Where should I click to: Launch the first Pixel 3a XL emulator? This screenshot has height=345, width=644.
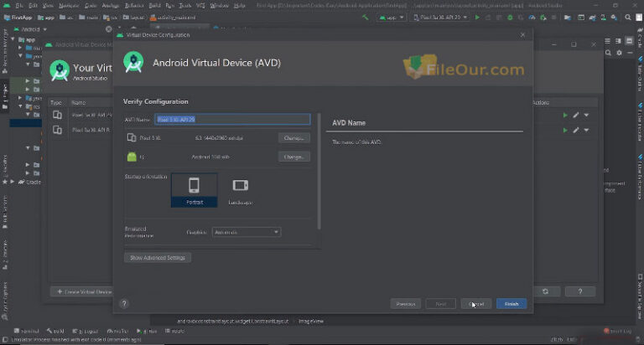pyautogui.click(x=565, y=116)
